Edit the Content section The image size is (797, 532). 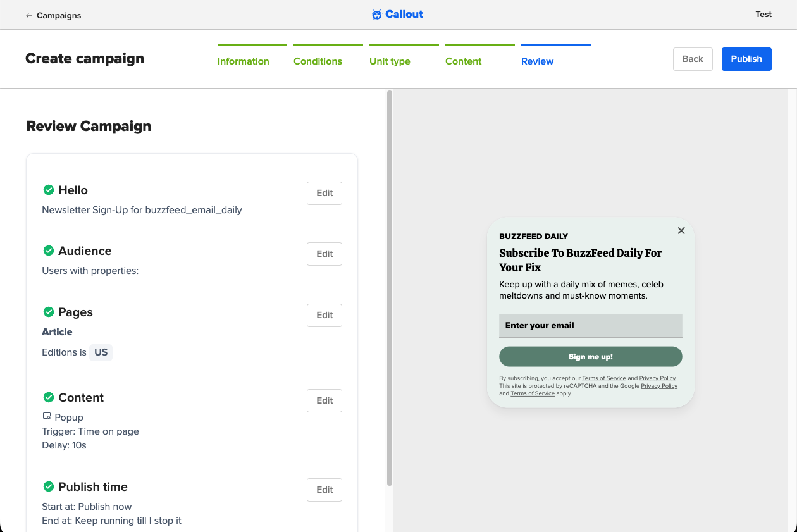coord(324,400)
